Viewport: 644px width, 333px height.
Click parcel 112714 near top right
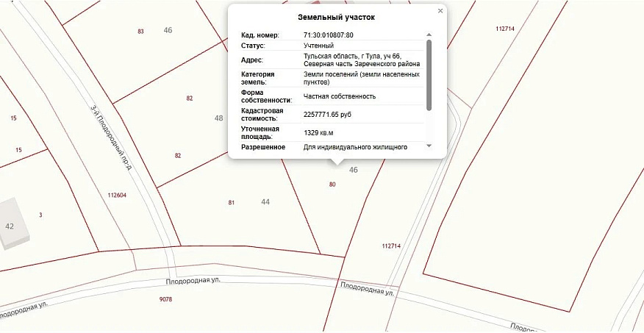[x=505, y=29]
